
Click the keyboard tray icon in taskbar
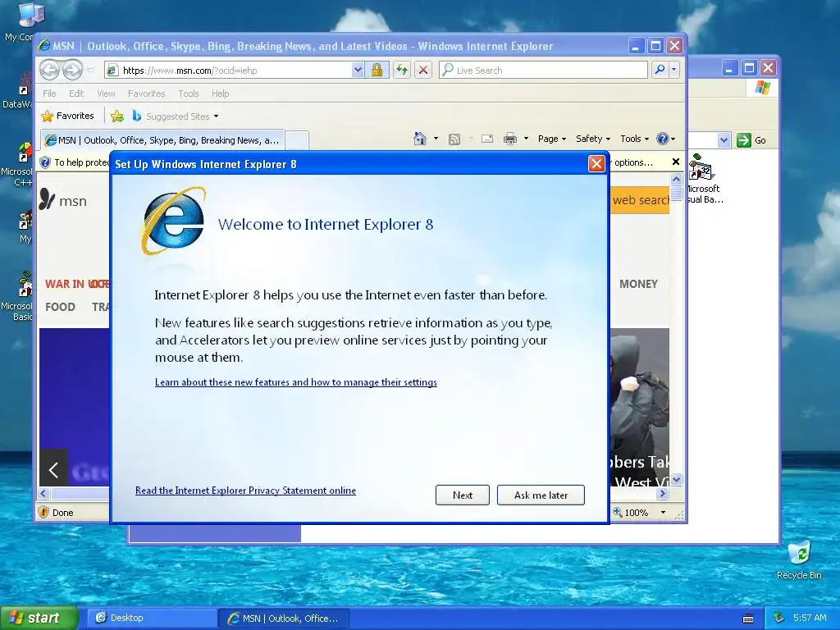click(748, 619)
